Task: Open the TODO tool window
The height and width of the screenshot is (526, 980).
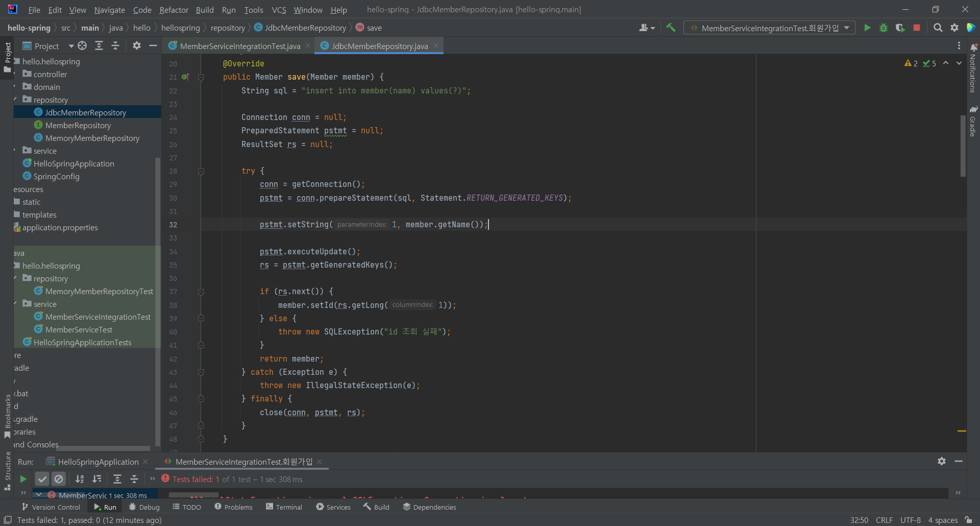Action: click(187, 507)
